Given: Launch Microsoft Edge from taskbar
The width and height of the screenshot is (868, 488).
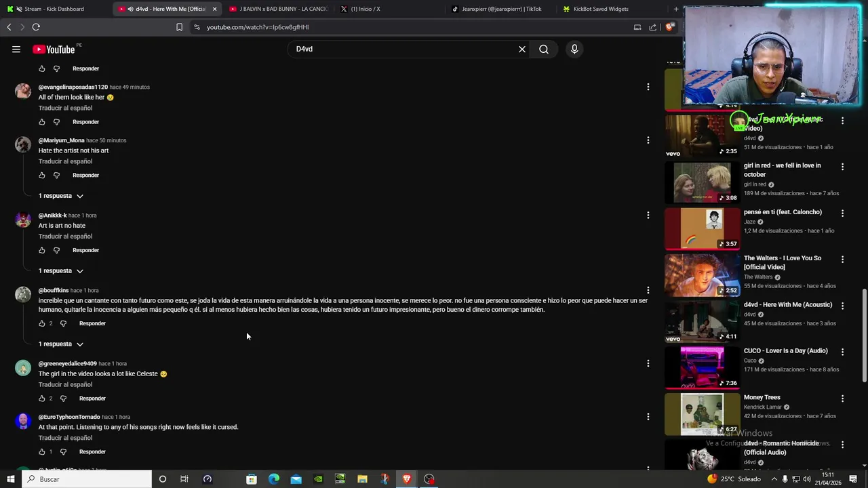Looking at the screenshot, I should [x=274, y=479].
